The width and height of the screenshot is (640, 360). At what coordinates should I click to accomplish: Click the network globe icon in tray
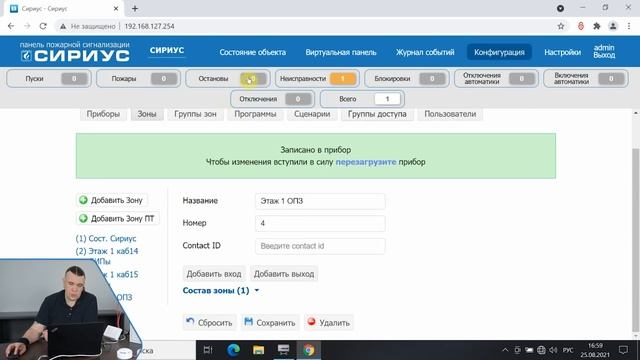click(541, 350)
